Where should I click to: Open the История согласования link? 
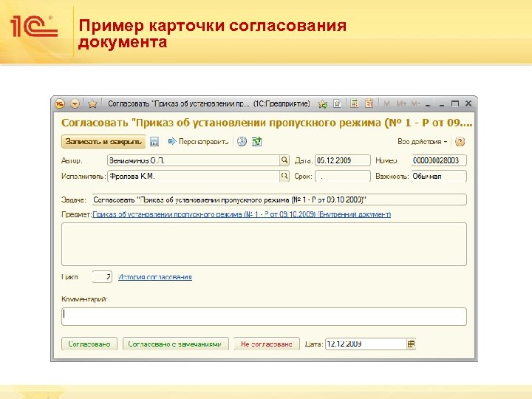coord(155,277)
